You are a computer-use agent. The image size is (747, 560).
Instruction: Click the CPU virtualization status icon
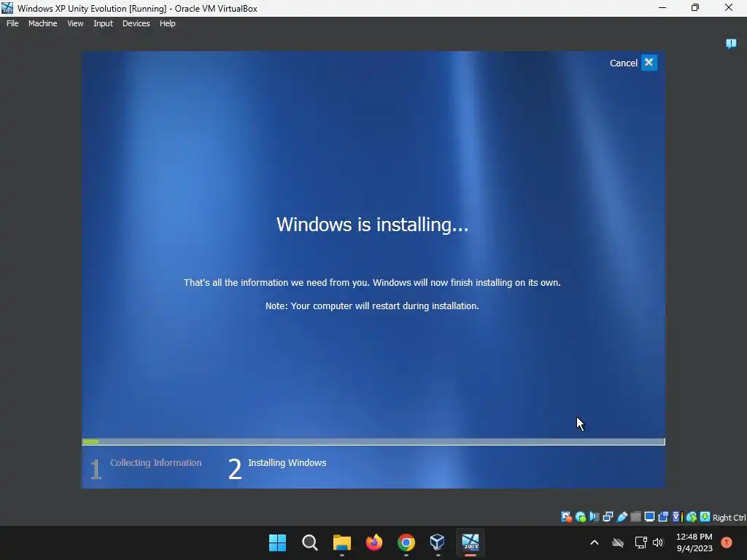(x=677, y=517)
